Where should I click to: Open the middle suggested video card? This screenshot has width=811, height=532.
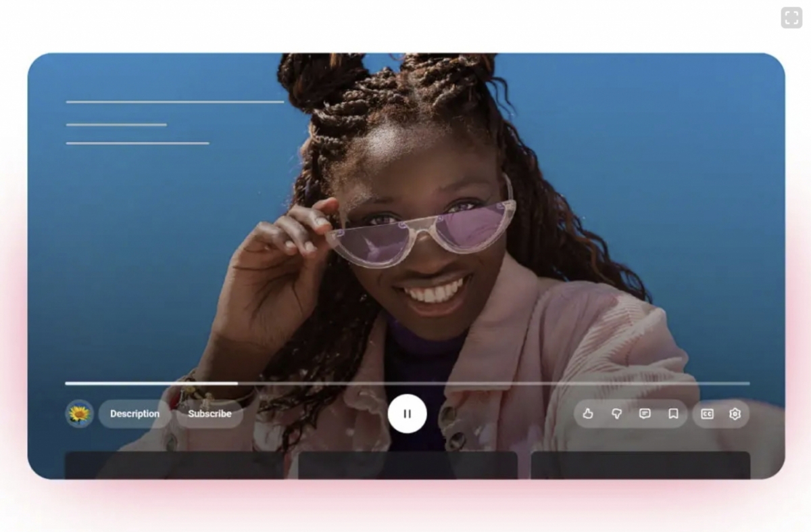pos(408,465)
